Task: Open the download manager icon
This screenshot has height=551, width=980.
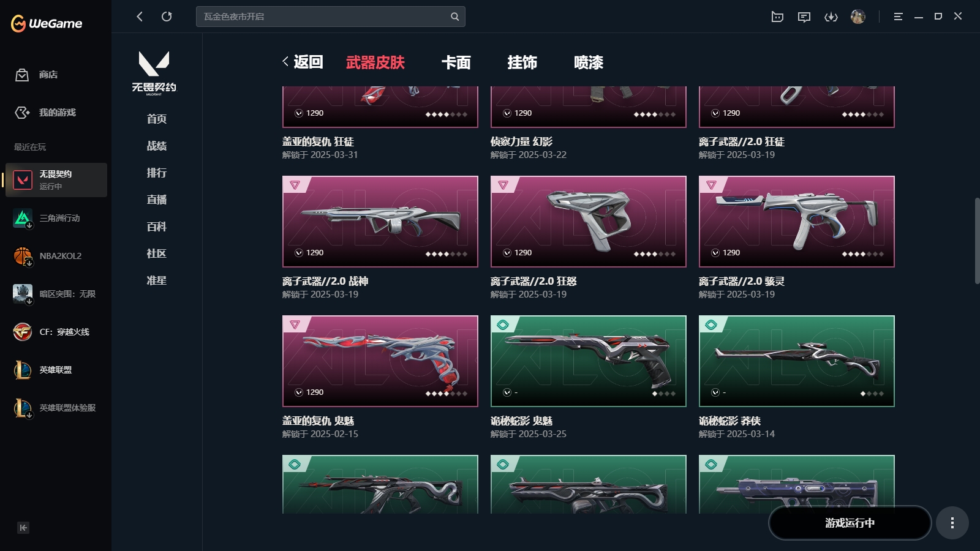Action: coord(831,17)
